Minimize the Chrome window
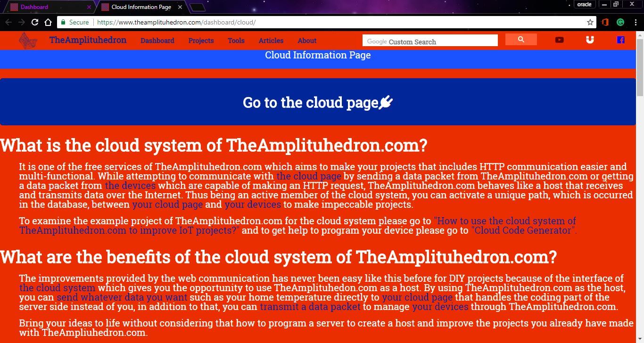Image resolution: width=644 pixels, height=343 pixels. [x=605, y=4]
